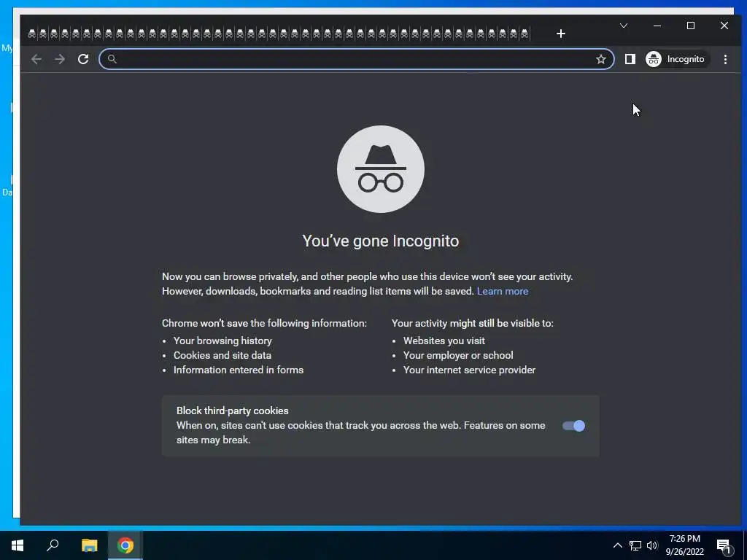Open the network status tray icon
747x560 pixels.
pyautogui.click(x=635, y=545)
